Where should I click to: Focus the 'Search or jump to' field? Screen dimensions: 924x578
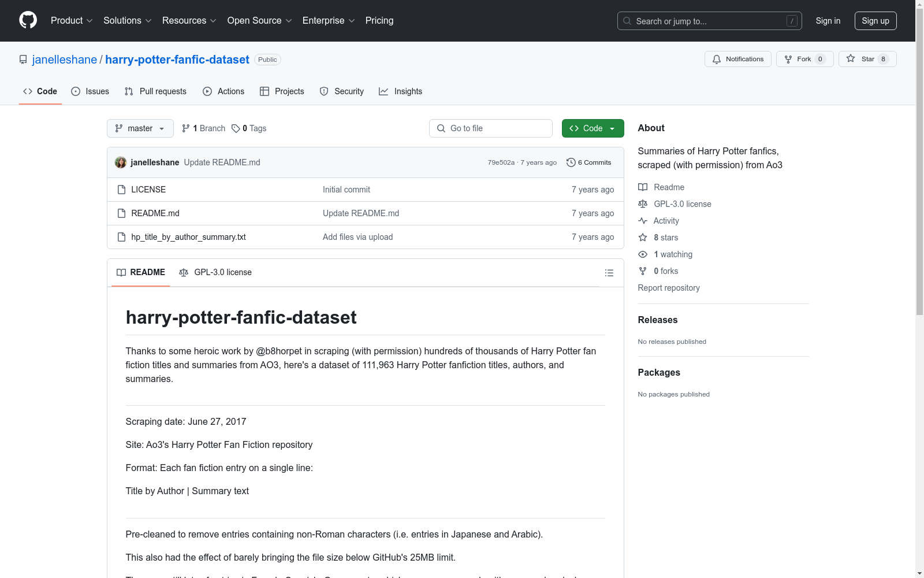(710, 21)
